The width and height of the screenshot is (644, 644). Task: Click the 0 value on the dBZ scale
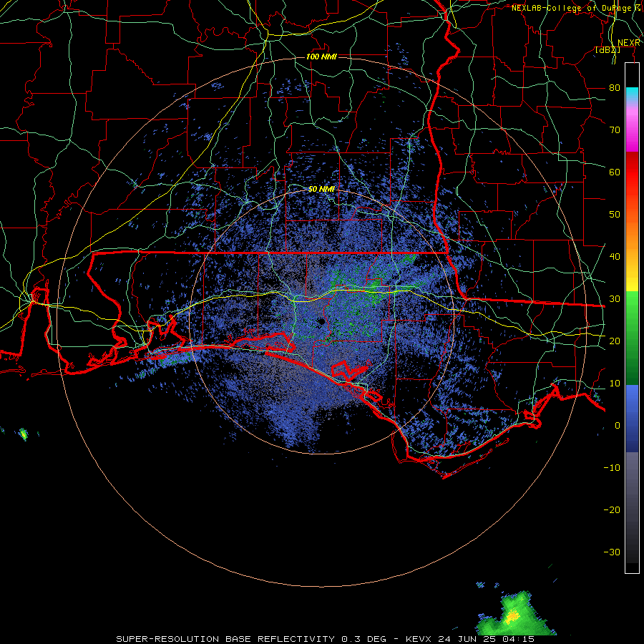(x=618, y=426)
